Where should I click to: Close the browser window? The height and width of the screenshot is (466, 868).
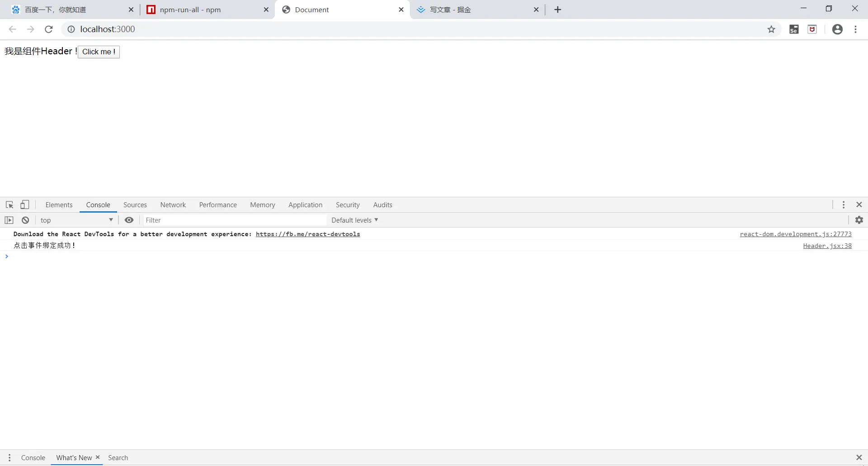tap(854, 9)
